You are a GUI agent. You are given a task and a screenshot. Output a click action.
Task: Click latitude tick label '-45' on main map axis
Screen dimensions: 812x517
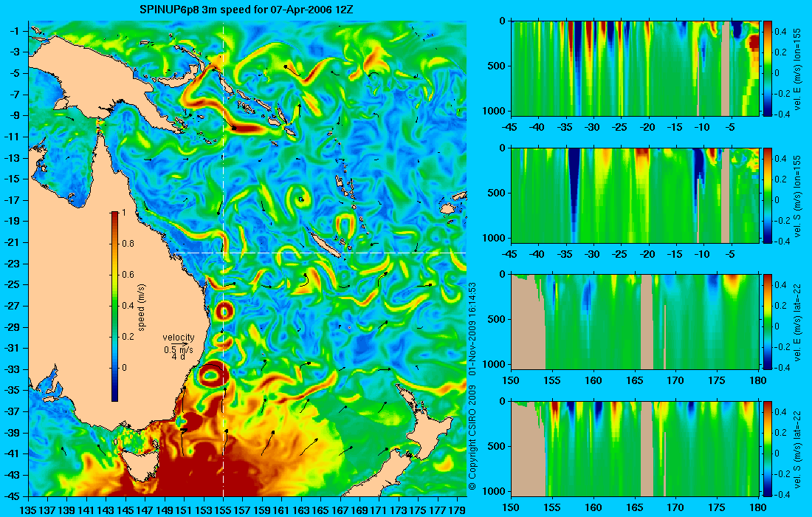11,496
